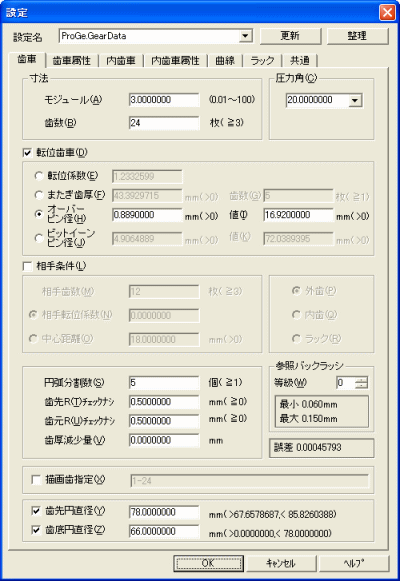Viewport: 400px width, 581px height.
Task: Switch to the 内歯車 tab
Action: pyautogui.click(x=121, y=60)
